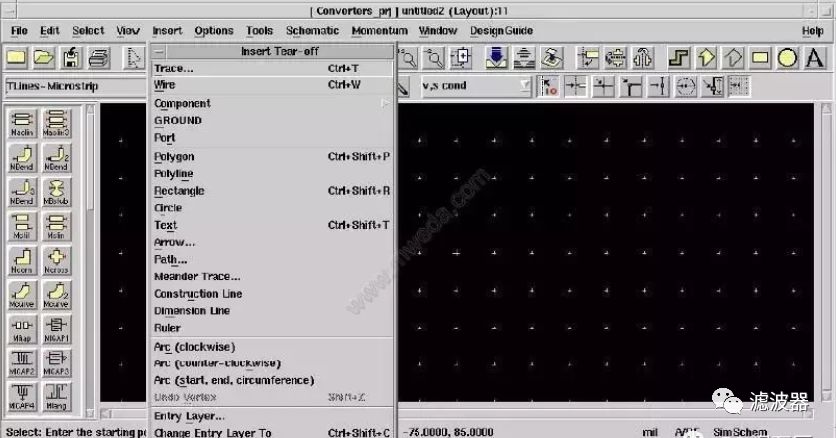Select the outline polyline toolbar icon
The image size is (836, 438).
(733, 58)
